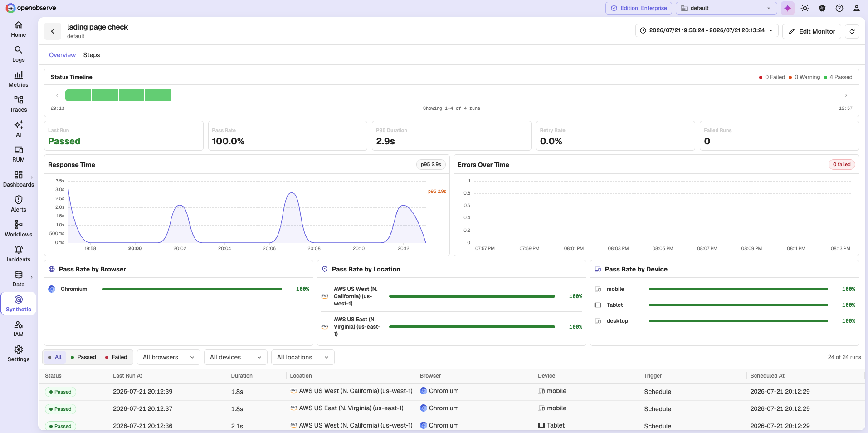Click the Edition: Enterprise badge

(x=639, y=8)
